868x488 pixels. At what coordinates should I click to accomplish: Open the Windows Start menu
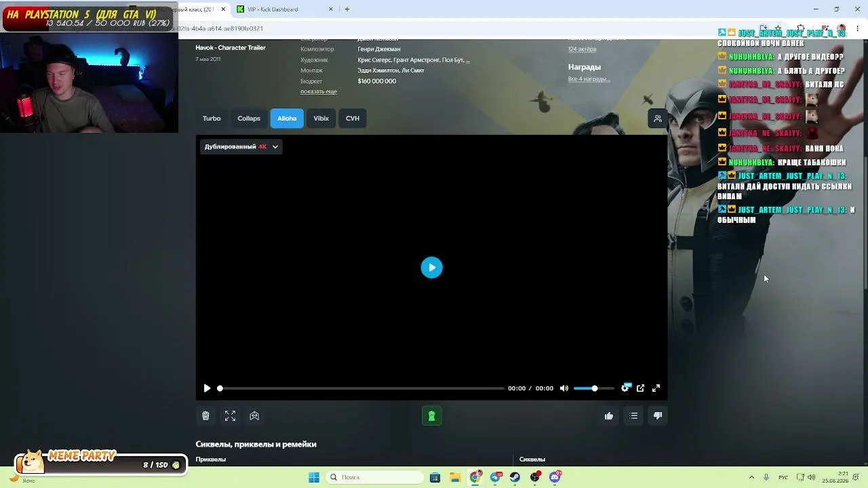coord(314,477)
